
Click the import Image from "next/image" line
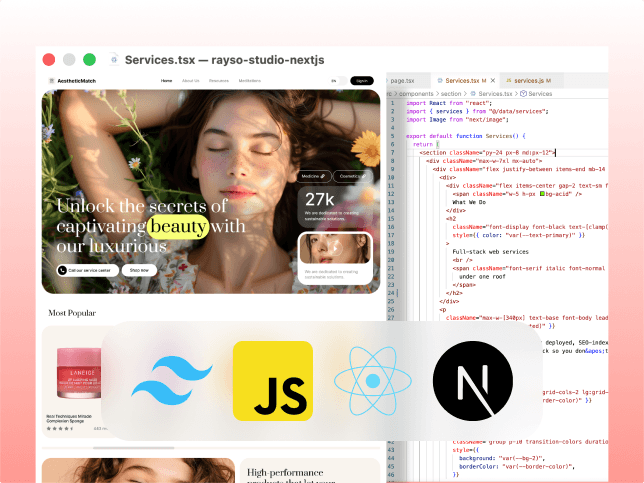pos(458,120)
